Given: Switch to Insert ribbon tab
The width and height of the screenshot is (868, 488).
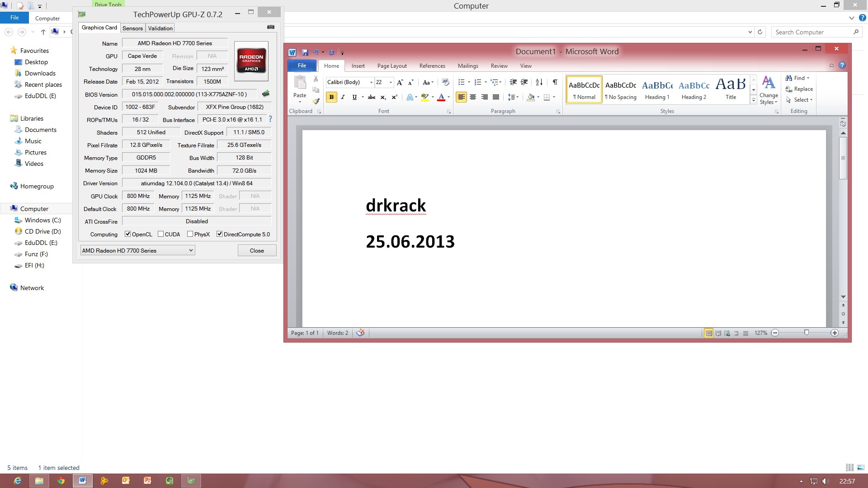Looking at the screenshot, I should click(358, 66).
